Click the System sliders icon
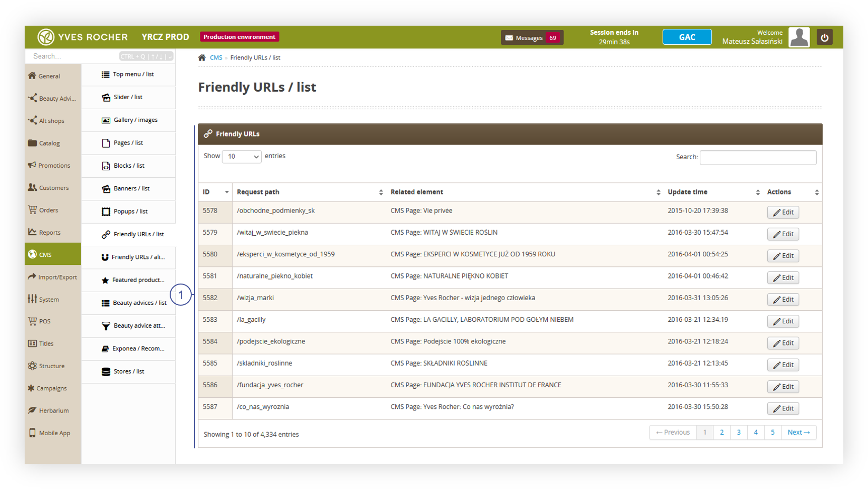 click(32, 299)
